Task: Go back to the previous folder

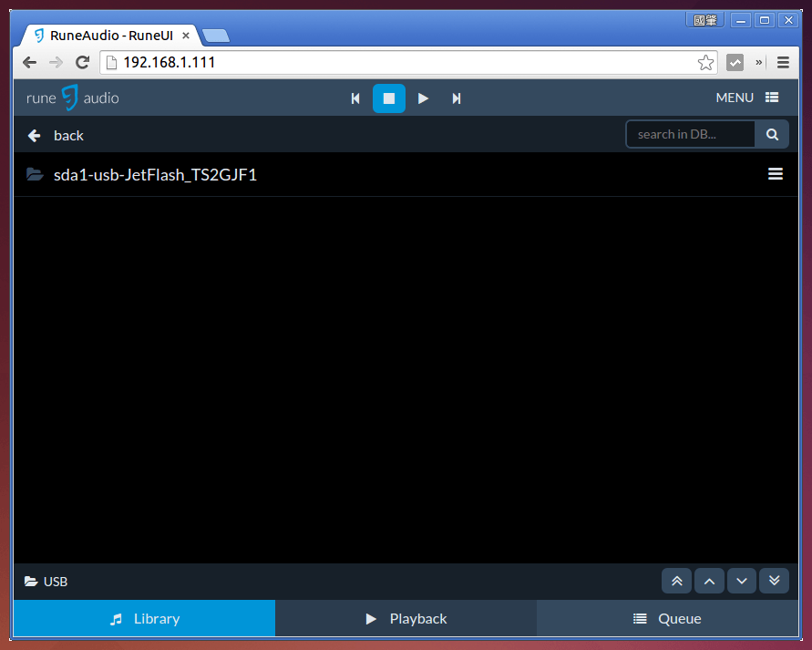Action: pyautogui.click(x=56, y=135)
